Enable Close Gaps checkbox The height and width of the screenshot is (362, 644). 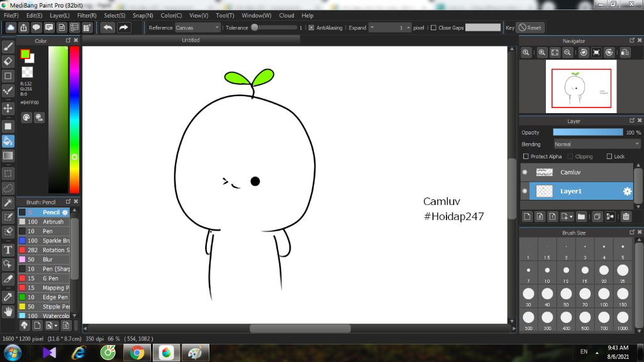click(433, 28)
